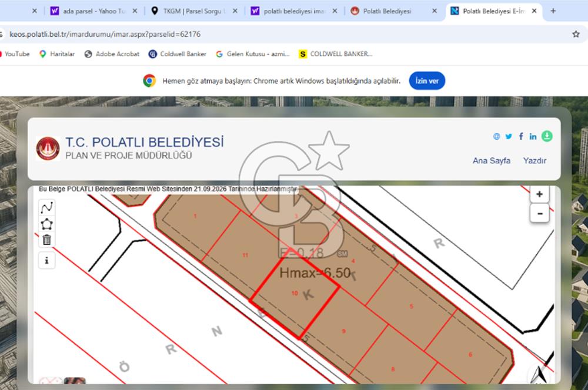Viewport: 588px width, 390px height.
Task: Open Coldwell Banker bookmark
Action: pos(178,54)
